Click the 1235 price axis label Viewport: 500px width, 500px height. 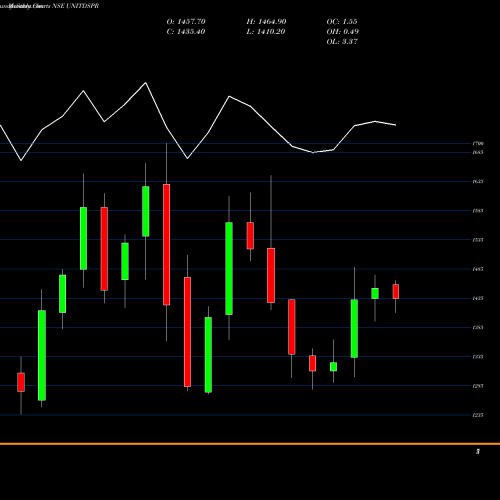pyautogui.click(x=478, y=415)
